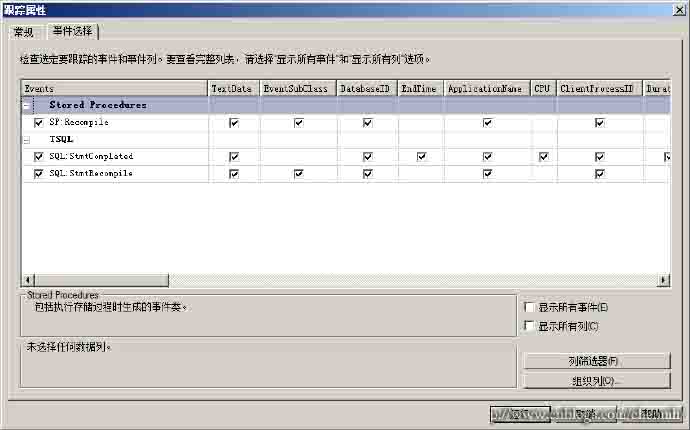690x430 pixels.
Task: Select the TSQL category row label
Action: (x=61, y=140)
